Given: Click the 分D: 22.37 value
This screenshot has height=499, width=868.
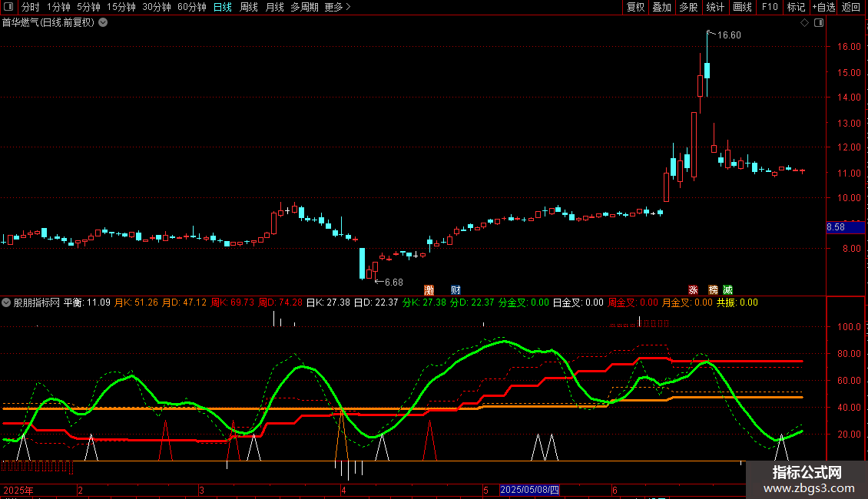Looking at the screenshot, I should point(472,302).
